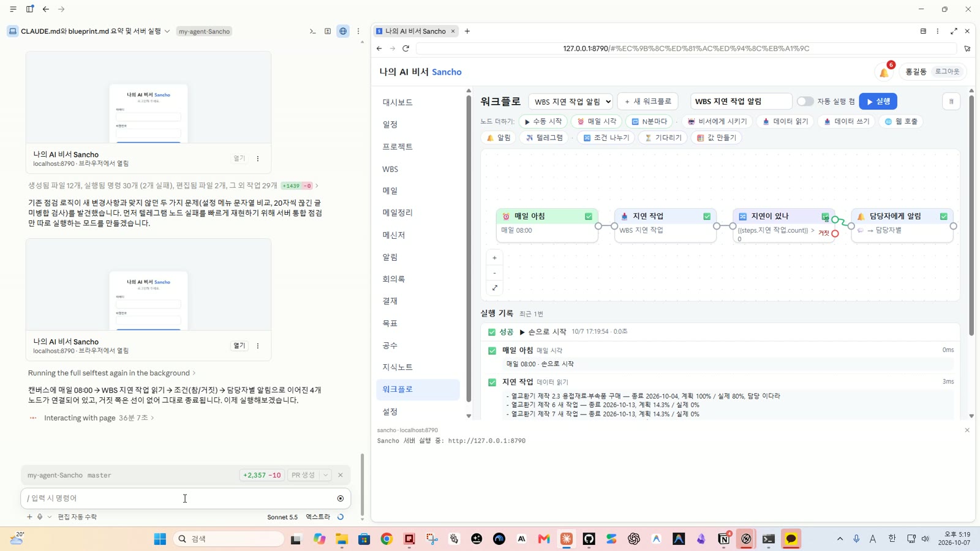980x551 pixels.
Task: Open the Claude panel three-dot menu
Action: click(358, 31)
